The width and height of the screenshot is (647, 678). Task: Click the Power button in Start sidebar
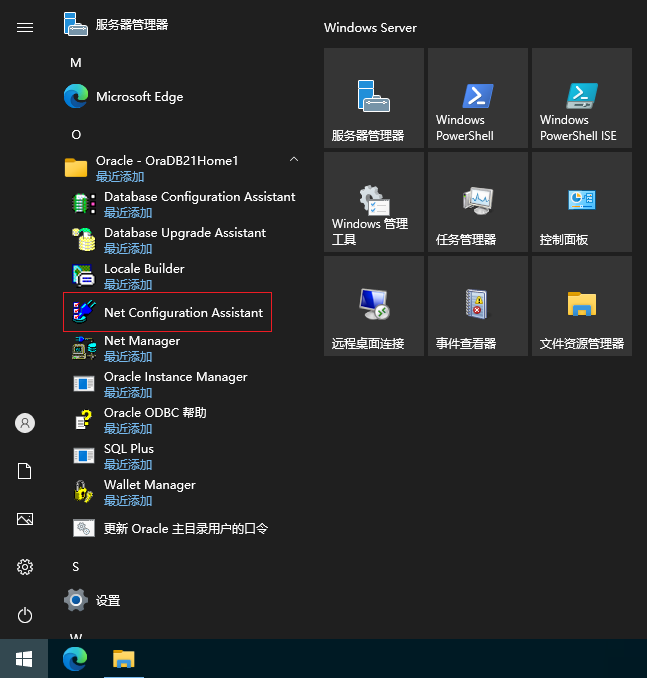(25, 615)
